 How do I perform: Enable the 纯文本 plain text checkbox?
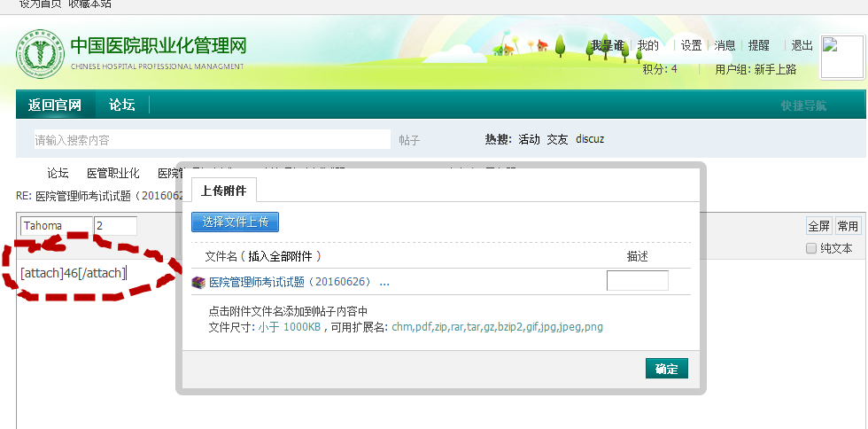point(811,249)
